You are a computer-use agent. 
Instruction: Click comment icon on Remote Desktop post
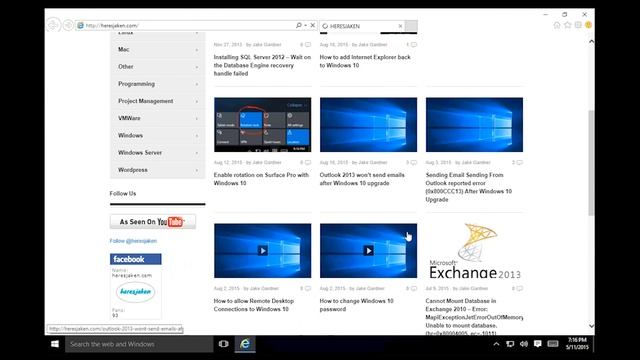point(308,289)
